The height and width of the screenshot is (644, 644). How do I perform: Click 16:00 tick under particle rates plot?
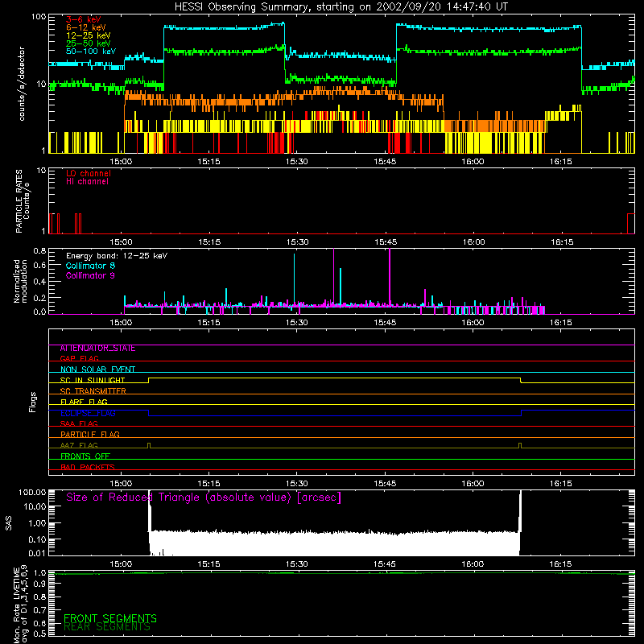473,242
